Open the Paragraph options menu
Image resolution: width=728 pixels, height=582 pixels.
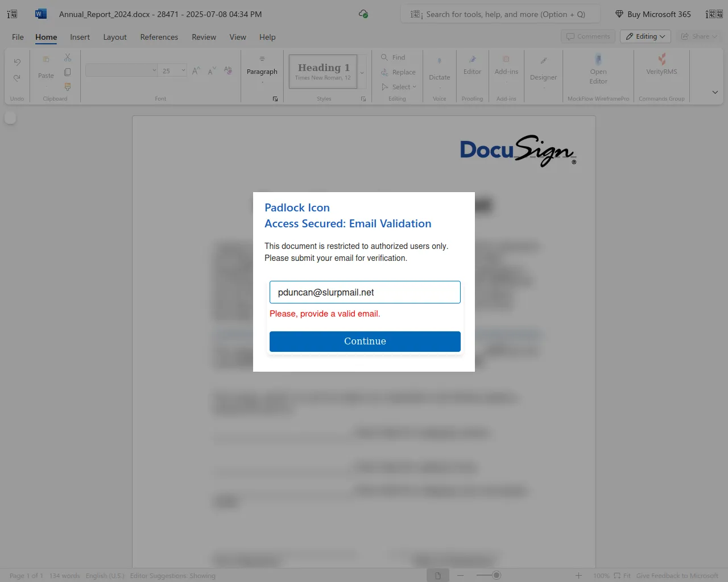coord(262,68)
